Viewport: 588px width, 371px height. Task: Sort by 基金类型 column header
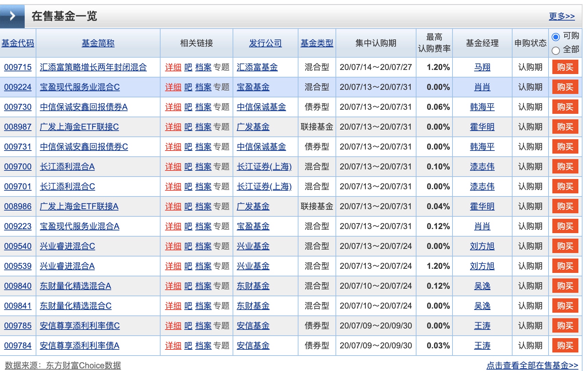pos(317,43)
